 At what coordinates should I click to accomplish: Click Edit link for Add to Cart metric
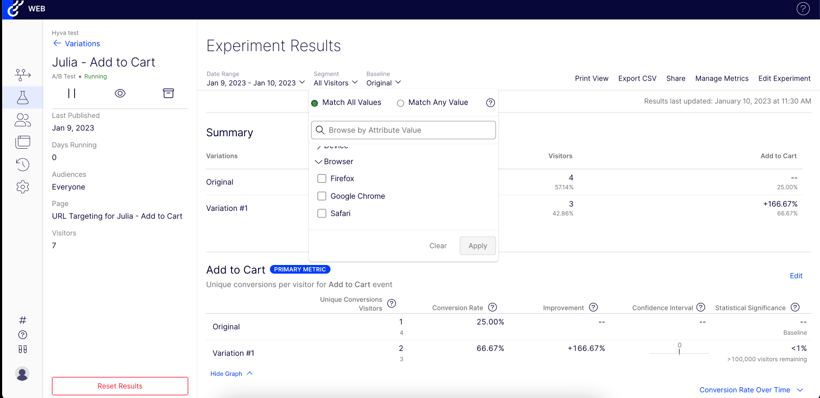(x=796, y=276)
